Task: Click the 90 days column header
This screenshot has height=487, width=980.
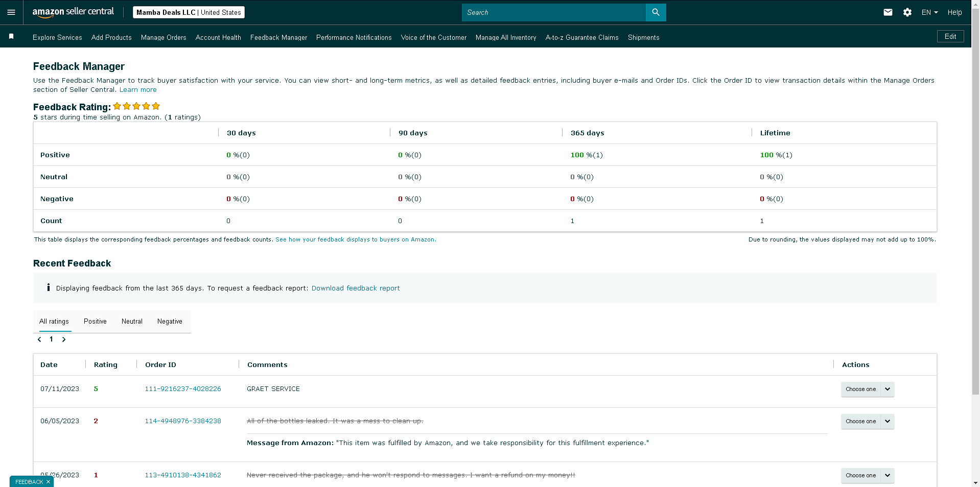Action: 413,133
